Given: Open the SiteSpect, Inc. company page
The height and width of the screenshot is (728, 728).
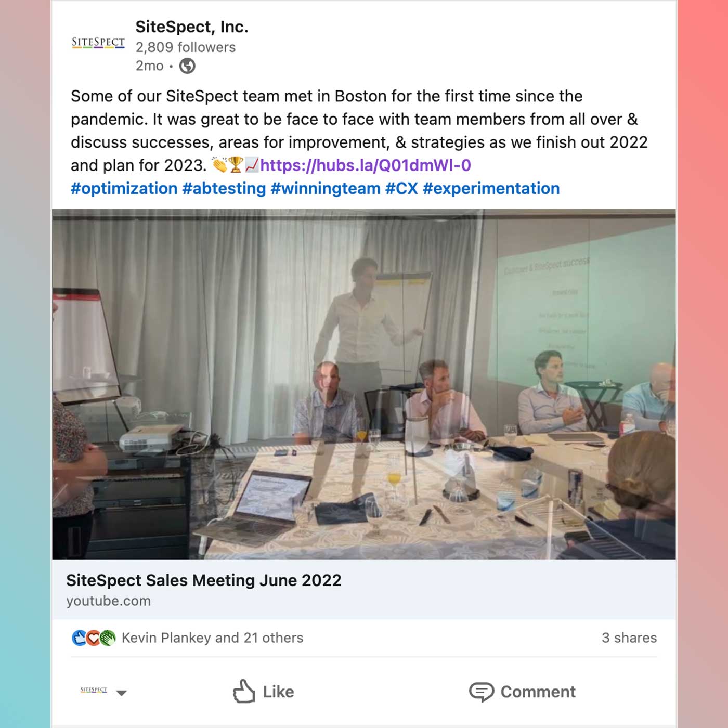Looking at the screenshot, I should [192, 27].
